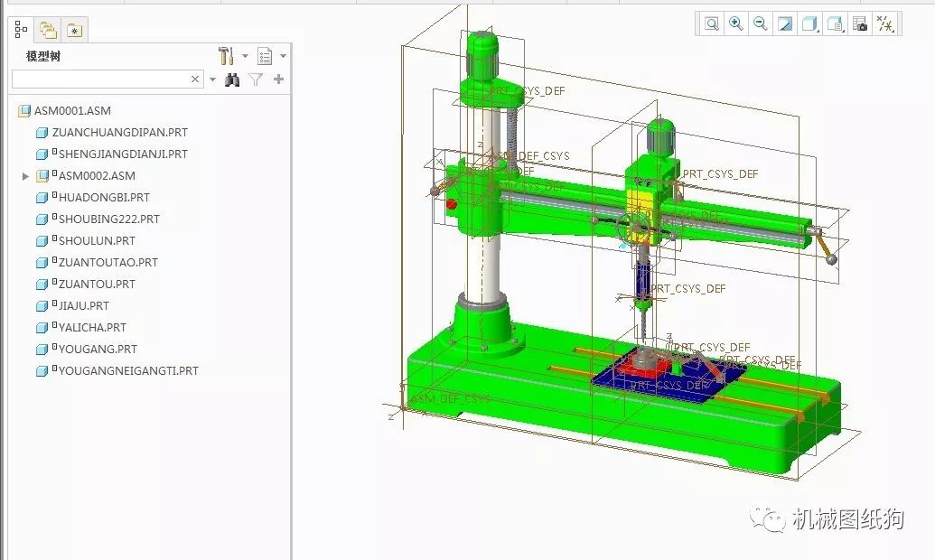
Task: Click the plus icon in the search row
Action: [x=278, y=79]
